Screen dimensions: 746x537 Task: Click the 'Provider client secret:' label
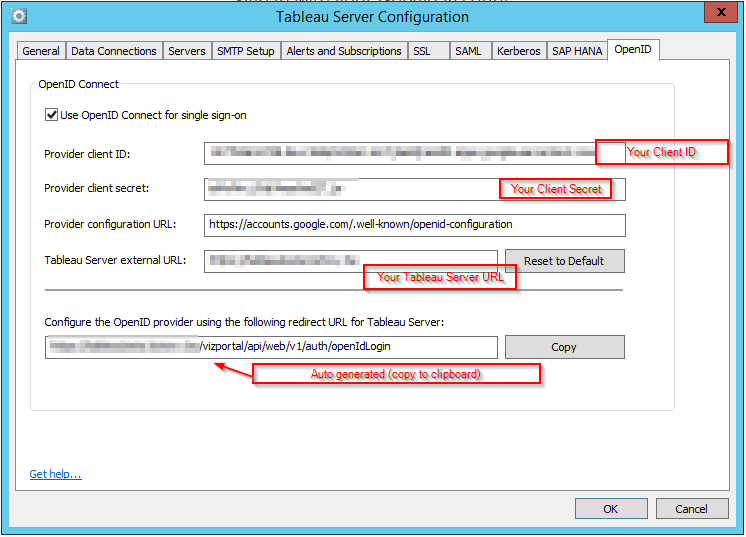tap(97, 188)
